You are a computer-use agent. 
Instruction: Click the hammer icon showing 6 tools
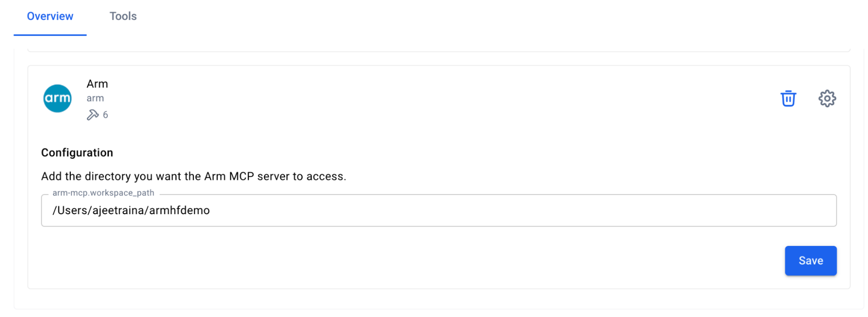tap(93, 114)
